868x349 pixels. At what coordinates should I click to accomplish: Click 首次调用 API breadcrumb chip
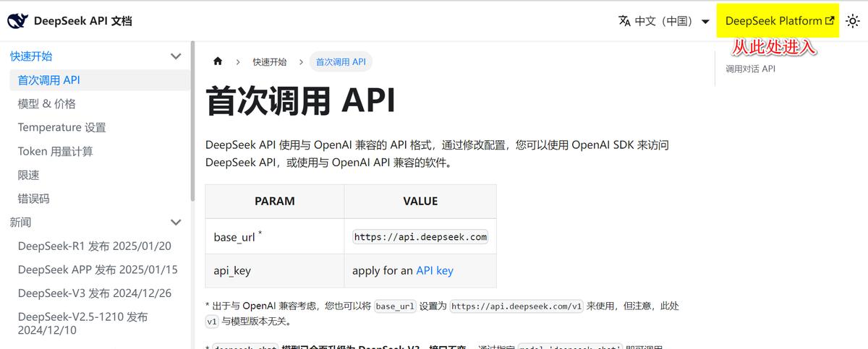pos(341,61)
